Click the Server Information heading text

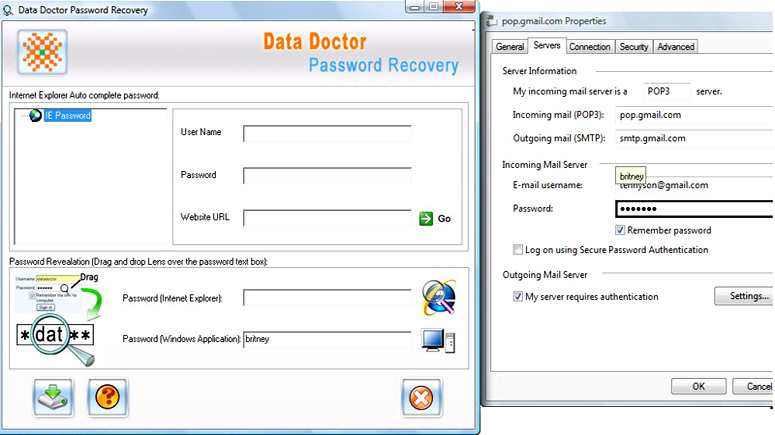[539, 71]
